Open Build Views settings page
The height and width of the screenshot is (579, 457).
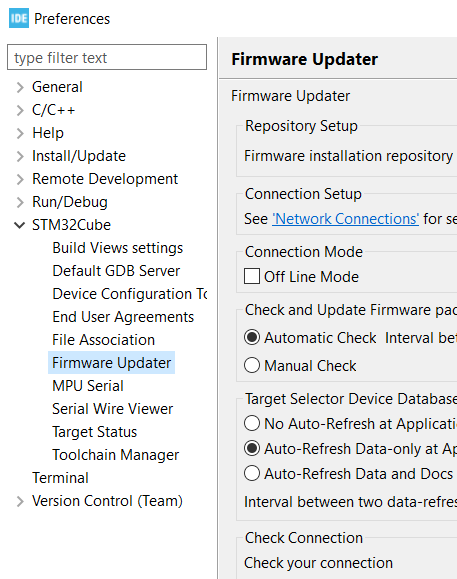pos(117,248)
